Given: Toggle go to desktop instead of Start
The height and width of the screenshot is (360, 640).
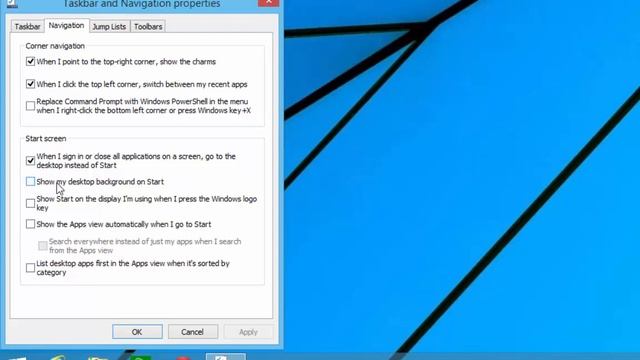Looking at the screenshot, I should click(x=31, y=161).
